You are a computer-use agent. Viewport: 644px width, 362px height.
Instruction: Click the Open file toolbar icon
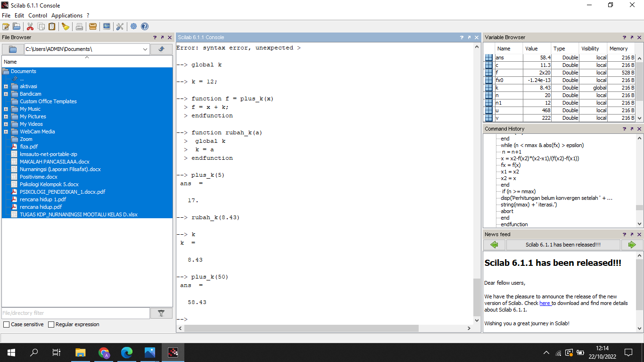[x=17, y=26]
